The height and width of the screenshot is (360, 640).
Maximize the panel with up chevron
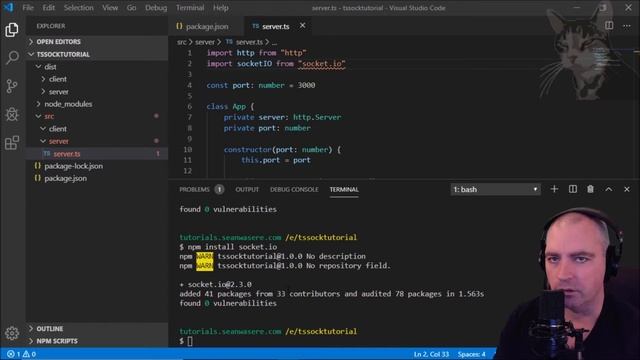[x=609, y=189]
